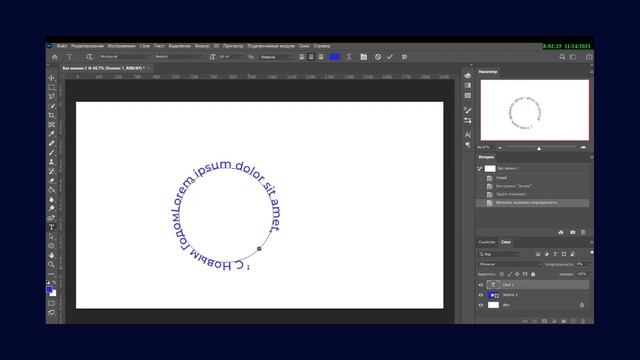Align text right in options bar
The height and width of the screenshot is (360, 640).
click(321, 57)
